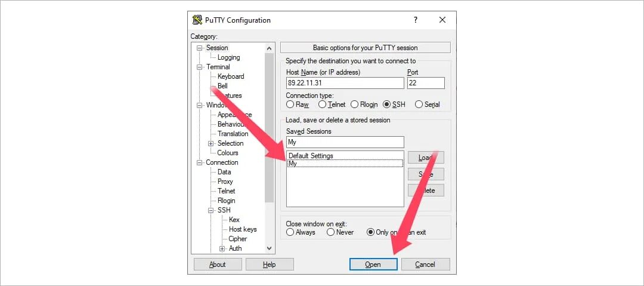This screenshot has height=286, width=644.
Task: Open the Colours category
Action: point(228,153)
